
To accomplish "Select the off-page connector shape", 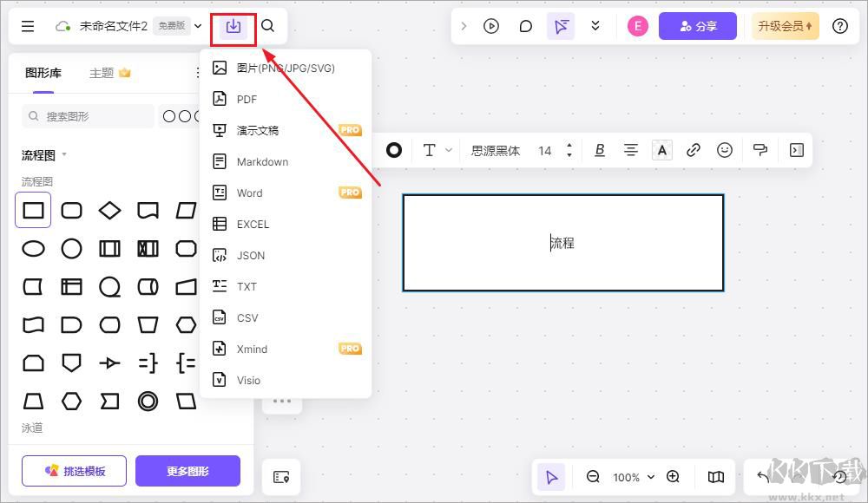I will [x=71, y=363].
